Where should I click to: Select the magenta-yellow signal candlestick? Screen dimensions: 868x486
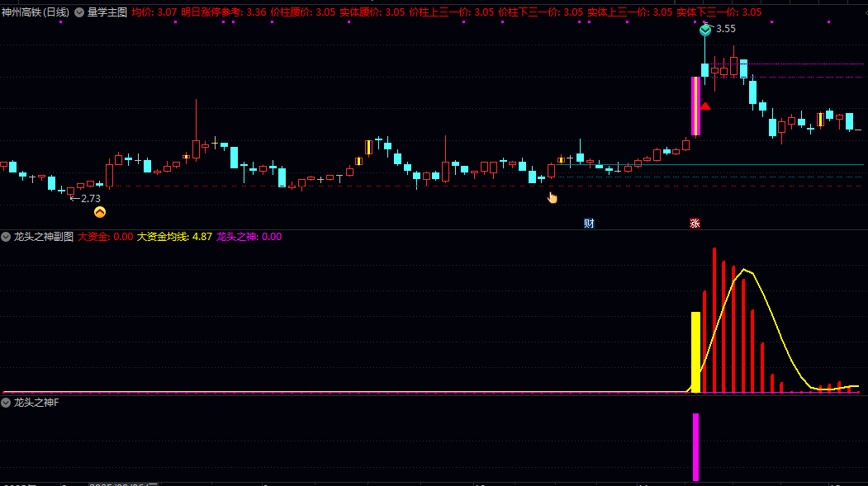coord(696,106)
